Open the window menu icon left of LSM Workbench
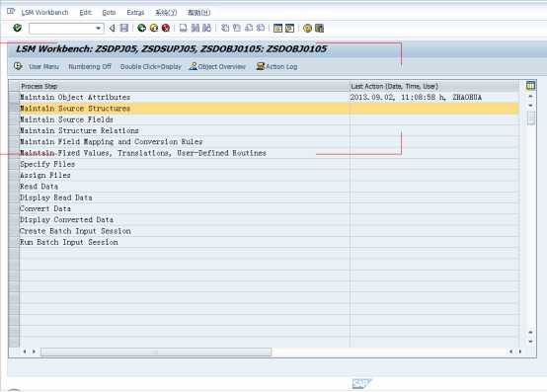The height and width of the screenshot is (392, 547). click(x=11, y=12)
